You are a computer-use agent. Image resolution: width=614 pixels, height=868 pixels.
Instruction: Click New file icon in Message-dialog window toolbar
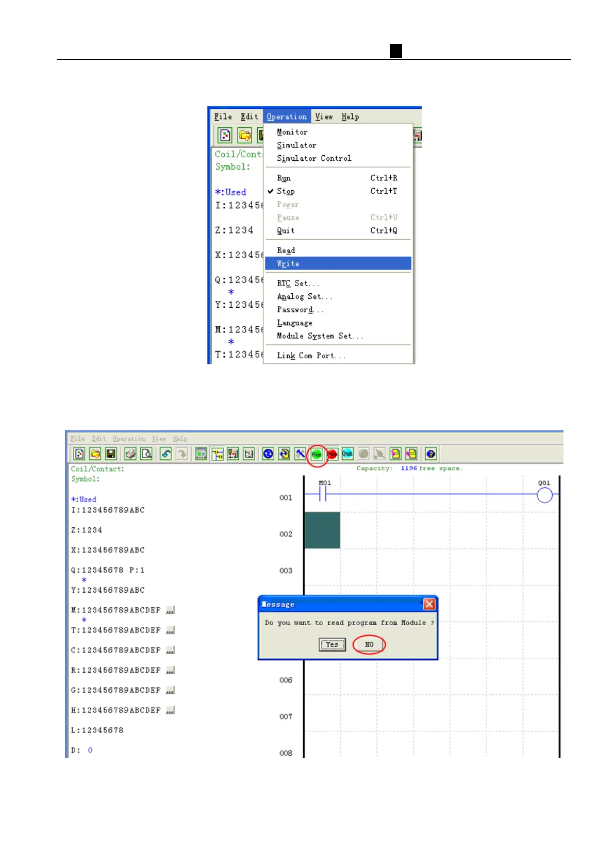[x=79, y=454]
